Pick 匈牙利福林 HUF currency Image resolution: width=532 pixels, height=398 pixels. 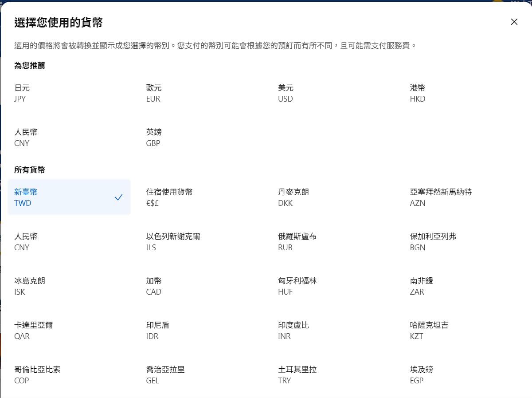(x=297, y=286)
